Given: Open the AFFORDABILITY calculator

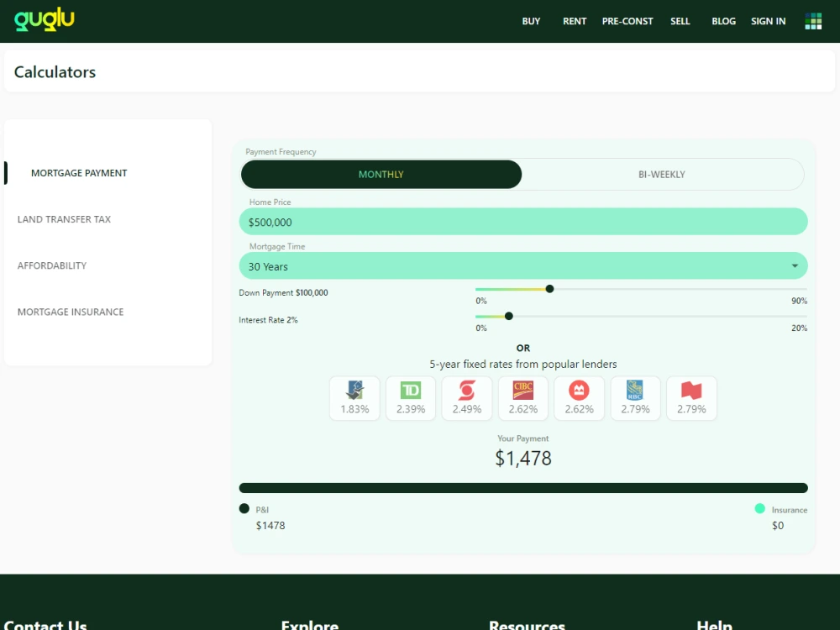Looking at the screenshot, I should coord(52,265).
